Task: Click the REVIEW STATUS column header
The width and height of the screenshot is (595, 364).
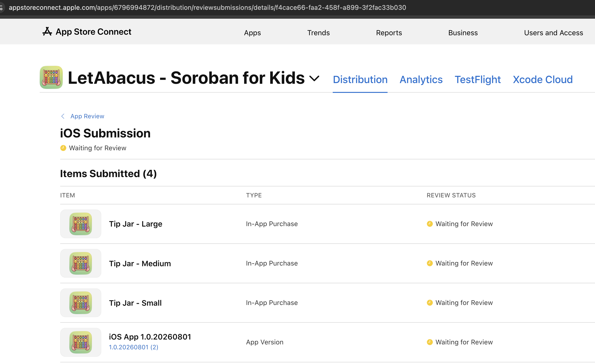Action: point(451,195)
